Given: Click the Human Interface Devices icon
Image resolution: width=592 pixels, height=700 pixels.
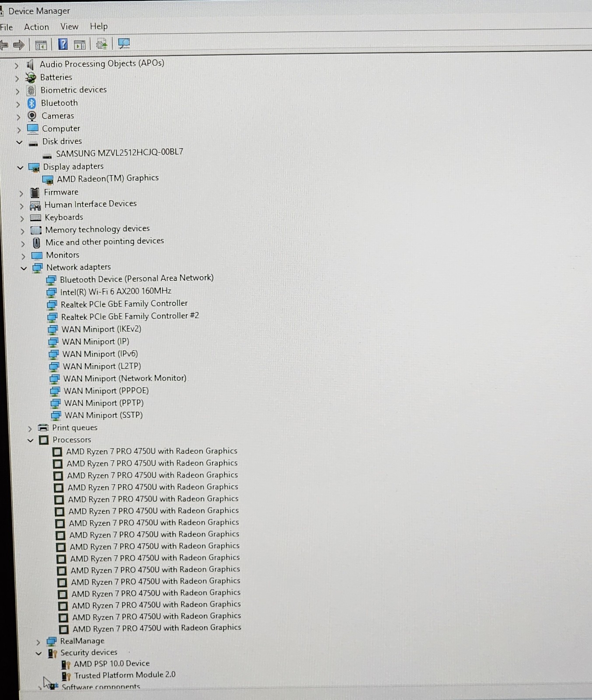Looking at the screenshot, I should pos(35,205).
